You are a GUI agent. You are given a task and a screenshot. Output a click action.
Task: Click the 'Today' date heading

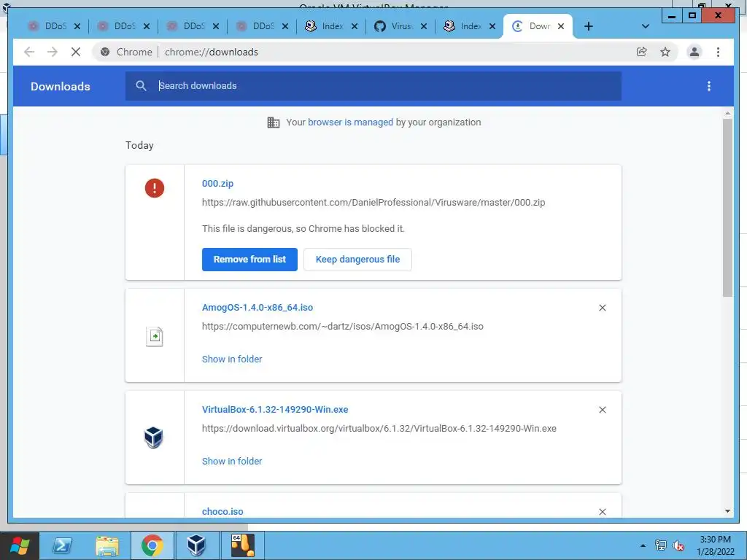[x=139, y=145]
